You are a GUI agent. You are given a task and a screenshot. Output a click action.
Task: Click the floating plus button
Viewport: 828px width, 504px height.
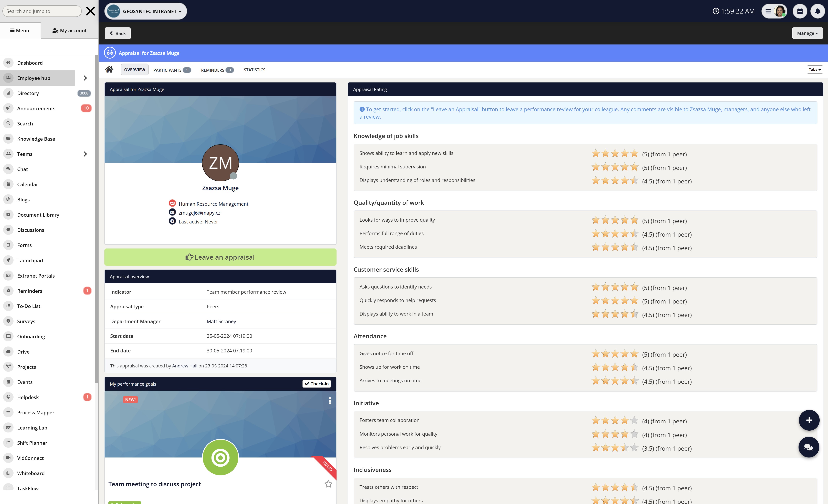coord(809,420)
